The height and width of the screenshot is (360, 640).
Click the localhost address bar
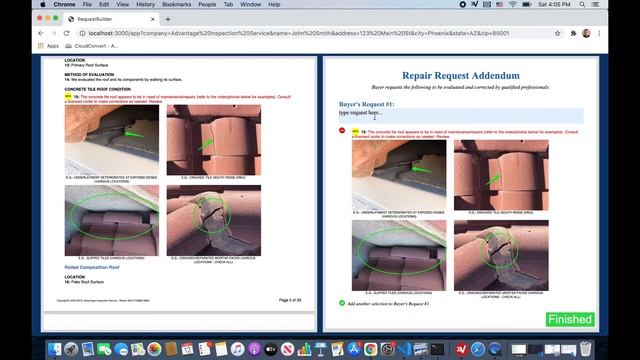(299, 33)
